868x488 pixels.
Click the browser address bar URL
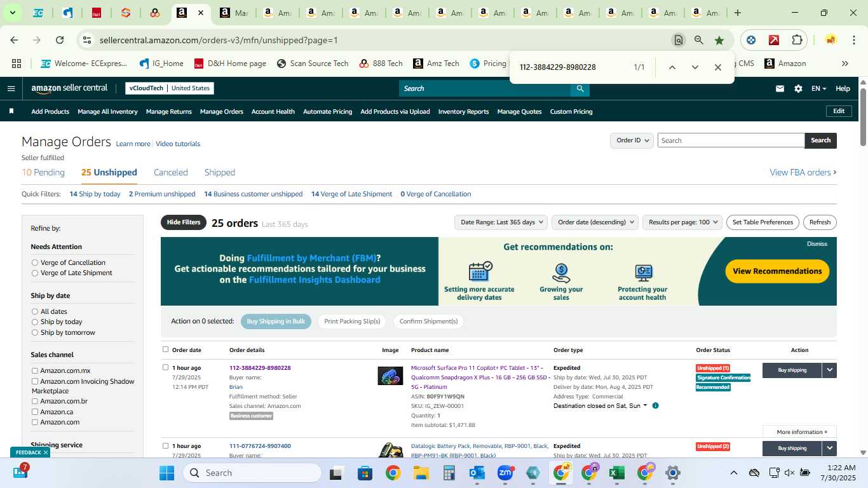(x=219, y=40)
